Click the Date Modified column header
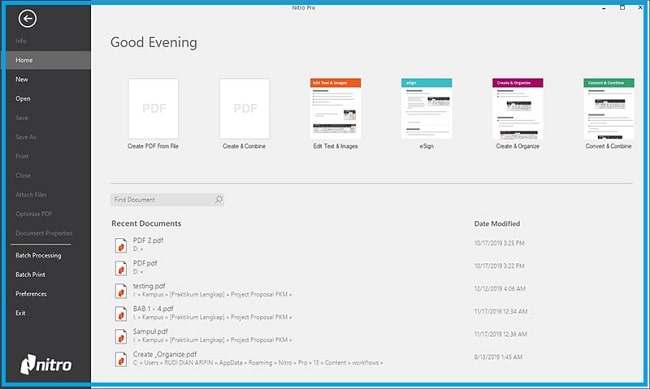650x389 pixels. point(497,224)
